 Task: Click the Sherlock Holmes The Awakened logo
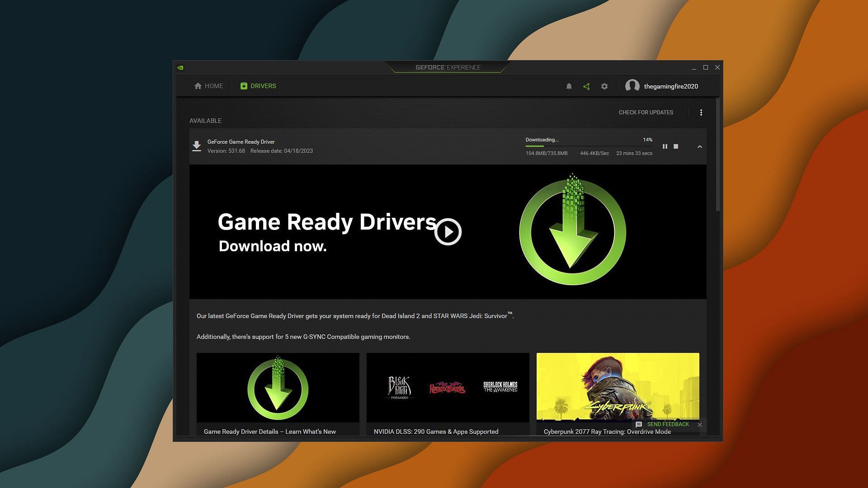(500, 387)
